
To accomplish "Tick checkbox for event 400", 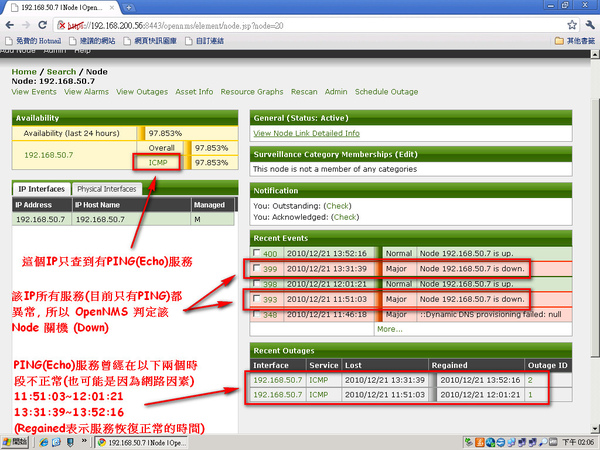I will click(256, 253).
